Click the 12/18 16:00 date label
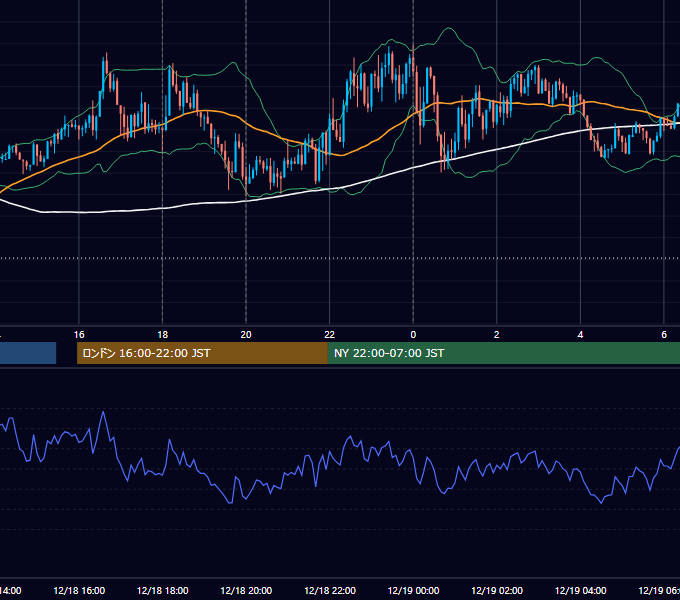Screen dimensions: 680x600 (x=79, y=590)
